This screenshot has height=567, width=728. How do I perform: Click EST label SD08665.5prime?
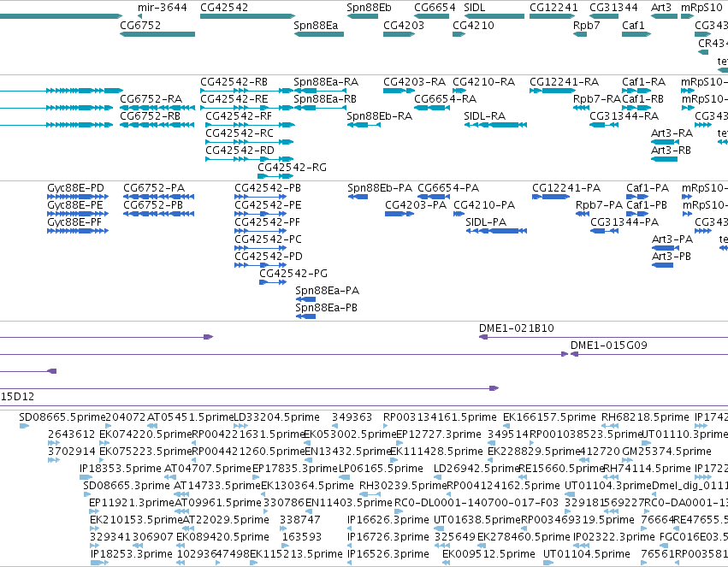[62, 417]
